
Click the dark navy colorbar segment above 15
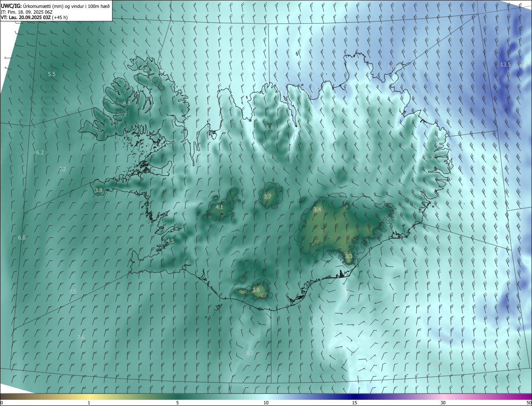(x=355, y=396)
